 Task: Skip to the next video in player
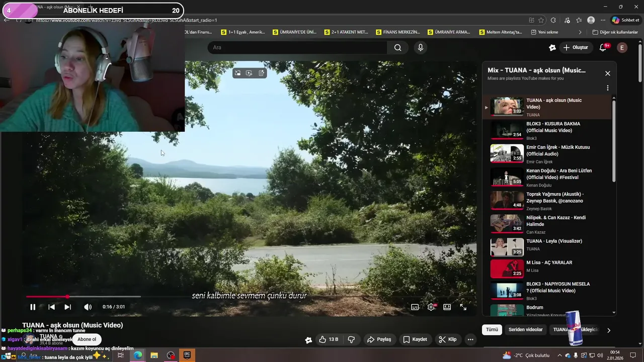(67, 307)
